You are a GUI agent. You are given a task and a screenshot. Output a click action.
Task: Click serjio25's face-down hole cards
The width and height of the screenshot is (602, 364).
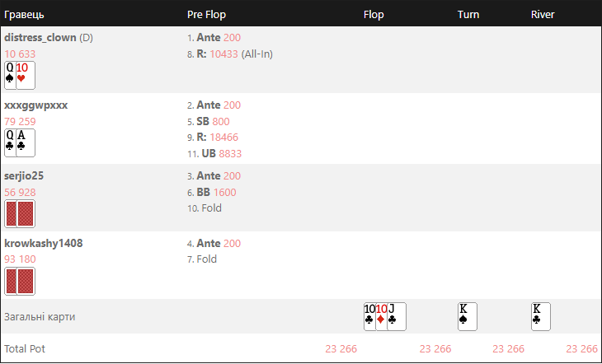pyautogui.click(x=20, y=213)
